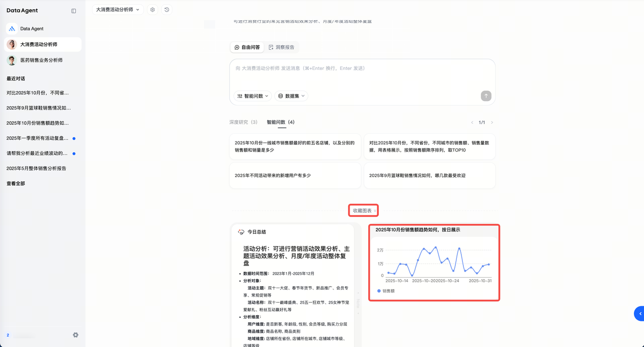Click 查看全部 to view all conversations

coord(16,184)
